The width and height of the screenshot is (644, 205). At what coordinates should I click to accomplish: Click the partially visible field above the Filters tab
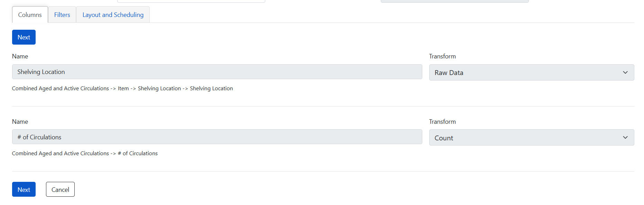191,1
